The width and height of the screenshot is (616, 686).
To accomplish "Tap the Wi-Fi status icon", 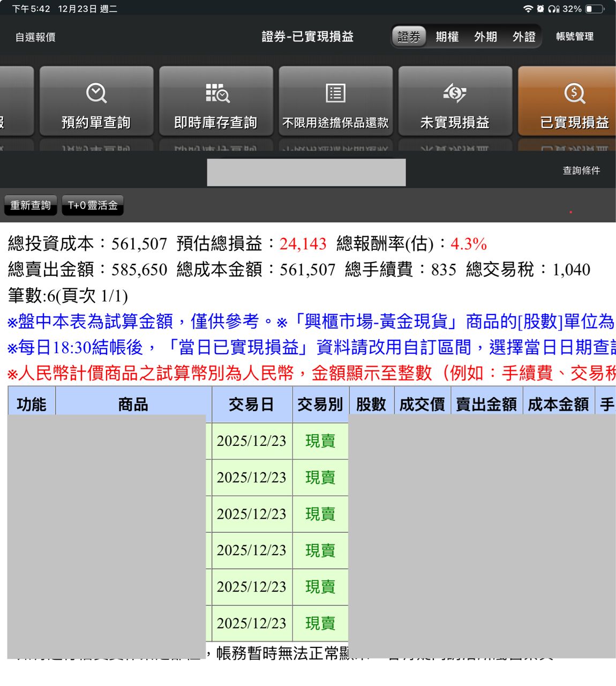I will (528, 9).
